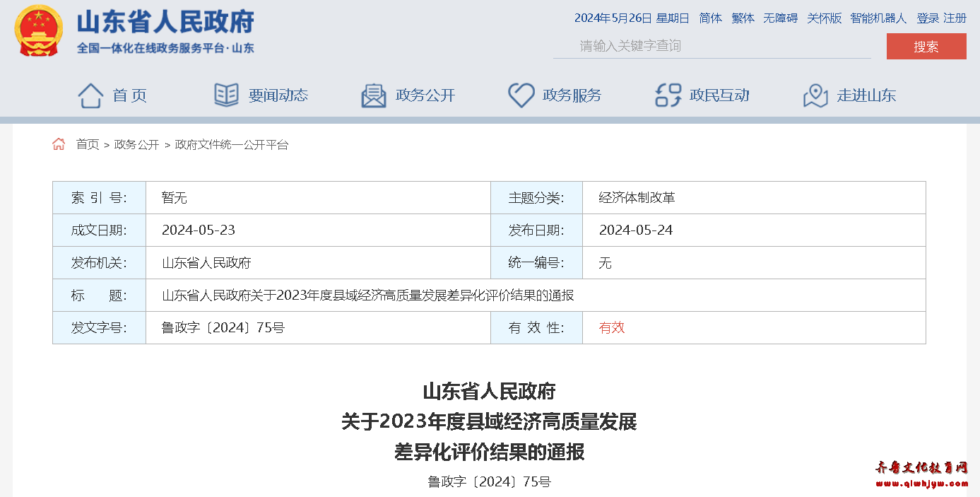Click the 发布日期 value 2024-05-24
The image size is (980, 497).
[636, 230]
